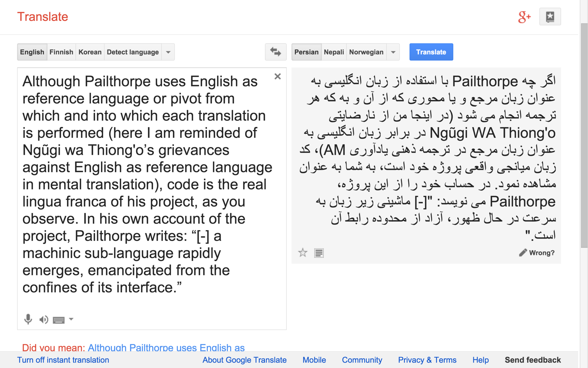
Task: Expand the target language dropdown arrow
Action: [393, 52]
